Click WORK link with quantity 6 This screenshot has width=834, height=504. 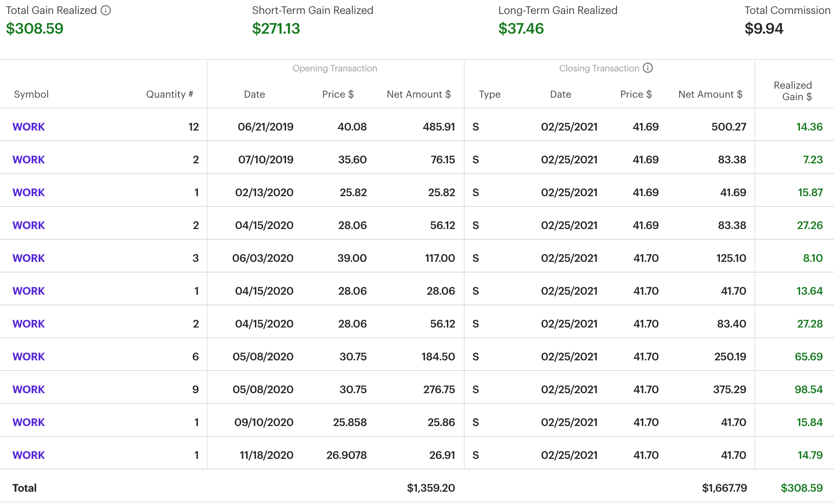(28, 357)
